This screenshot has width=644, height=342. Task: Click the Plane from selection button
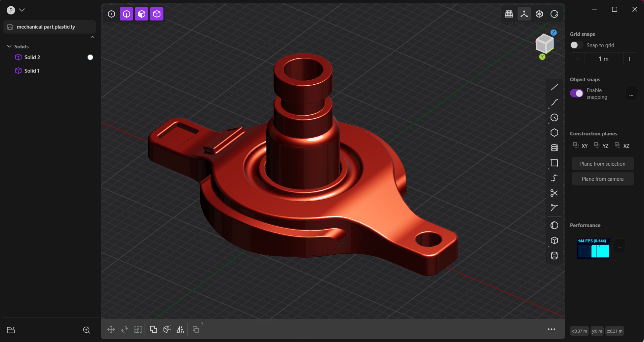(x=602, y=164)
